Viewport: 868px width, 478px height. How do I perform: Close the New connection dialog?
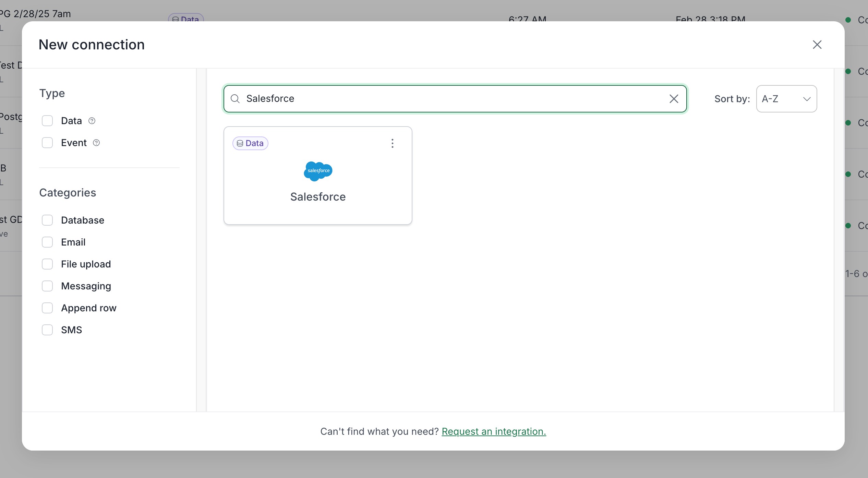[817, 45]
